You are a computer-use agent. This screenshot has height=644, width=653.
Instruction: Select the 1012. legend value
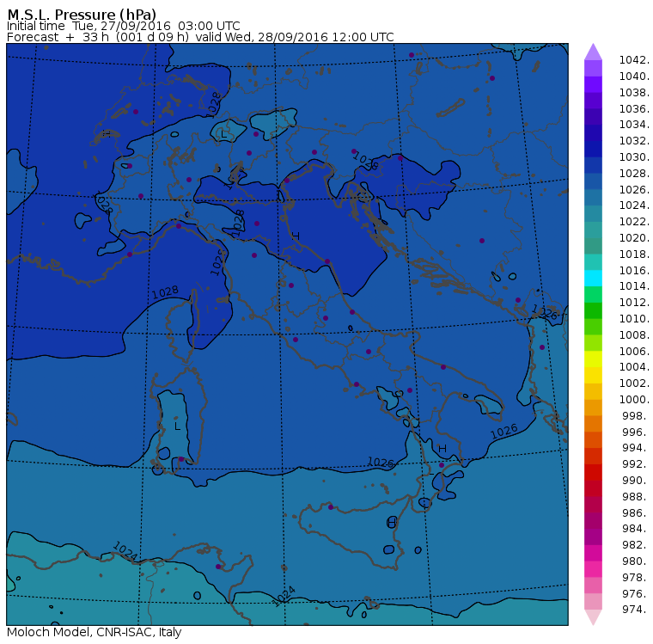click(634, 303)
